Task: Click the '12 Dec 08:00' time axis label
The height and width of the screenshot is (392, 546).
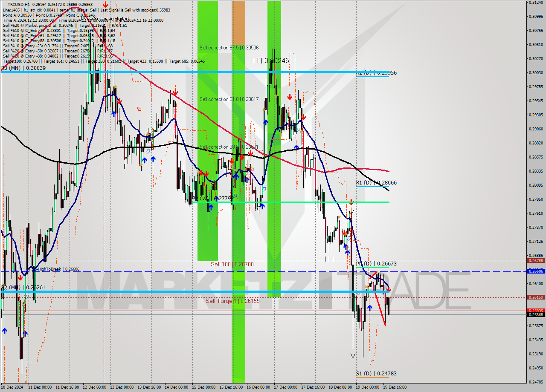Action: click(x=95, y=387)
